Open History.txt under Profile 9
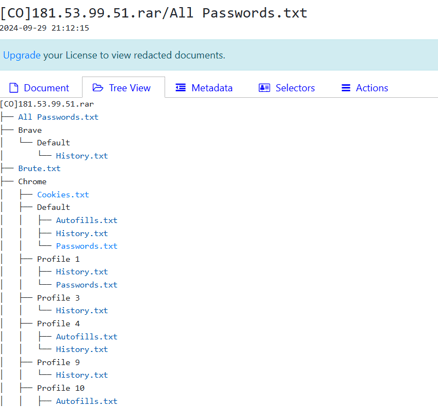The height and width of the screenshot is (411, 438). pos(82,375)
